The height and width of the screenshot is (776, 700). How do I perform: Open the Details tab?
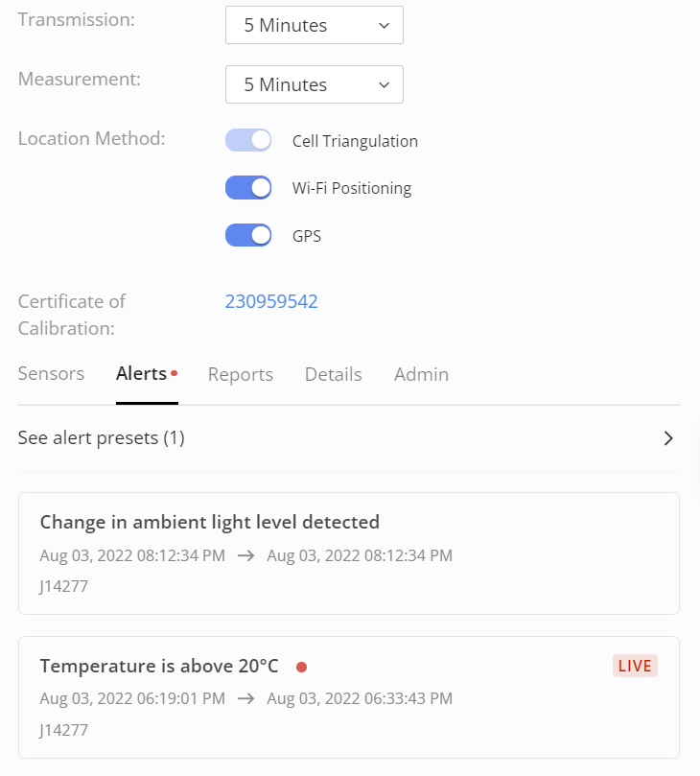(334, 375)
